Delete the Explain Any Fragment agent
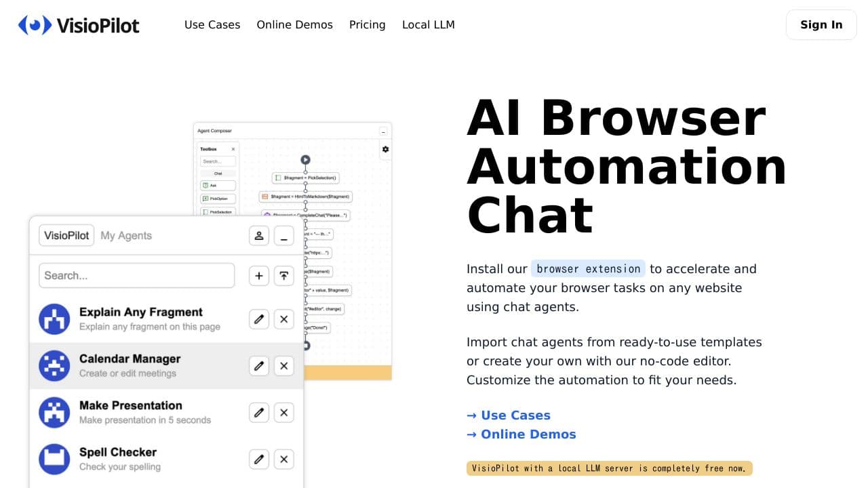This screenshot has width=868, height=488. (x=283, y=319)
